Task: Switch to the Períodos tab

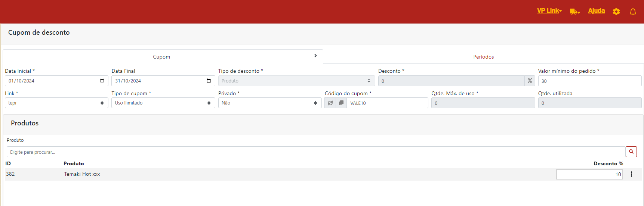Action: pos(483,57)
